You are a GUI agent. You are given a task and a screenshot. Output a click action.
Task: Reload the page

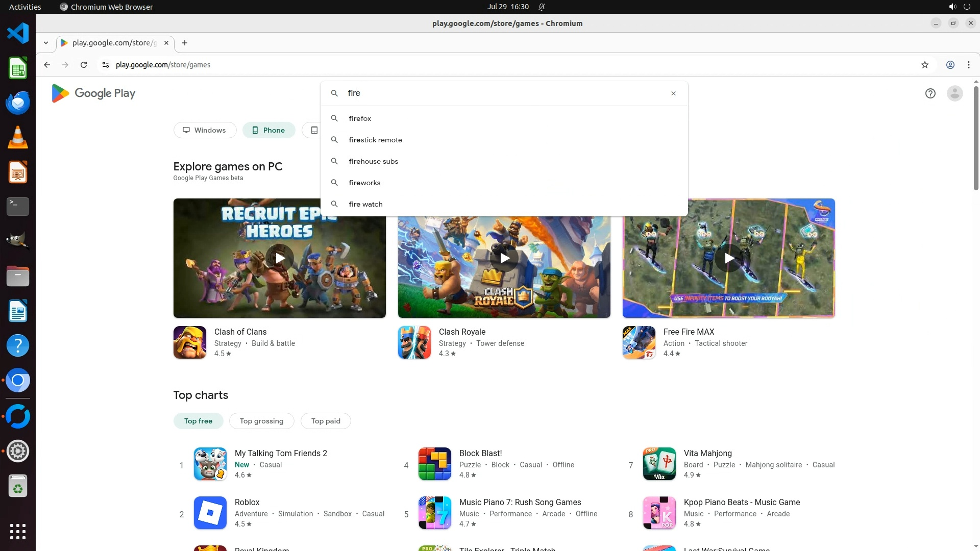(x=84, y=65)
